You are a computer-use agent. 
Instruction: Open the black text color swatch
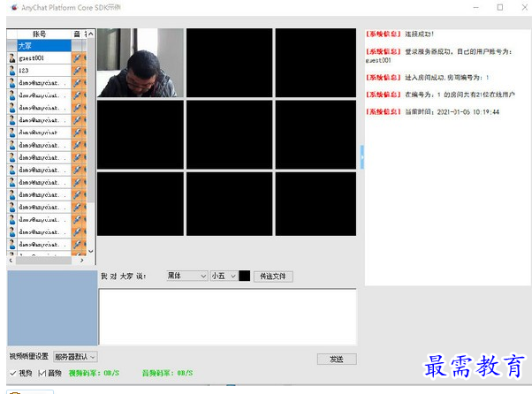tap(245, 277)
